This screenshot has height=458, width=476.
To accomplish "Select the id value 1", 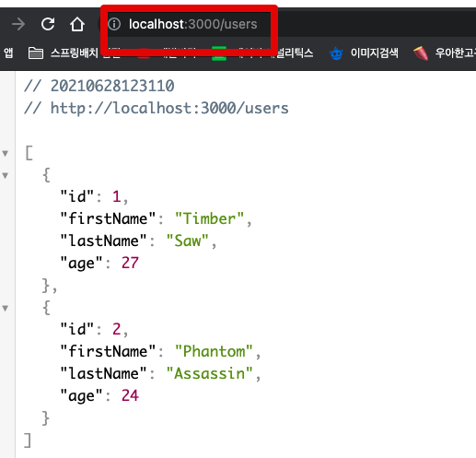I will pyautogui.click(x=117, y=196).
